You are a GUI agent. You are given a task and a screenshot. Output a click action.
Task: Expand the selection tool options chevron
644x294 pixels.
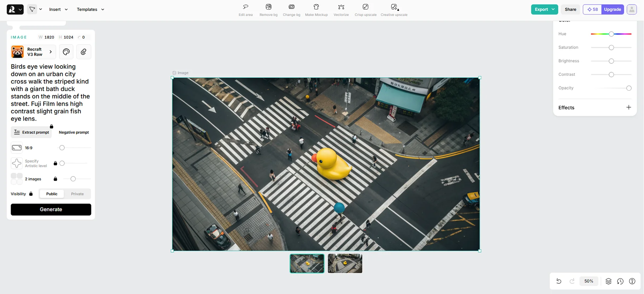(41, 10)
